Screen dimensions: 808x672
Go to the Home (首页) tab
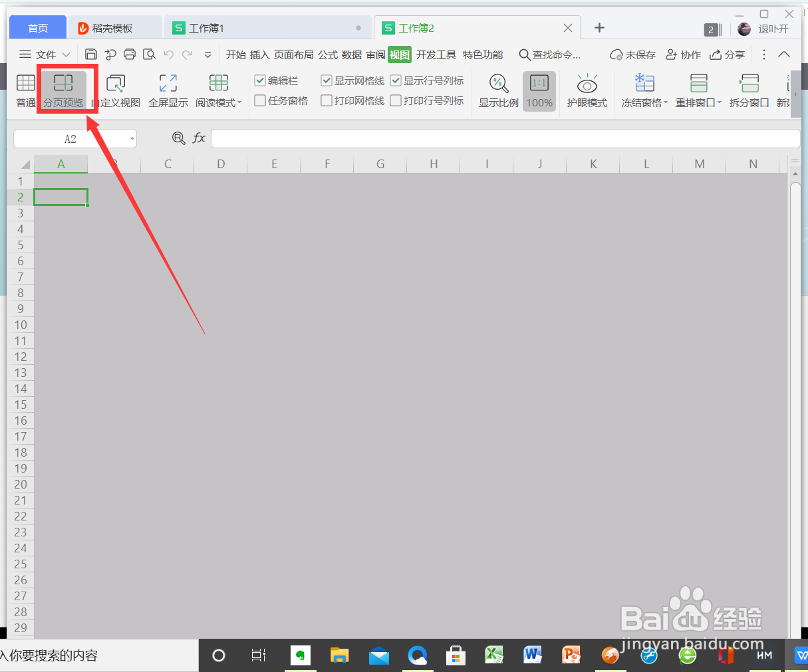(x=38, y=28)
